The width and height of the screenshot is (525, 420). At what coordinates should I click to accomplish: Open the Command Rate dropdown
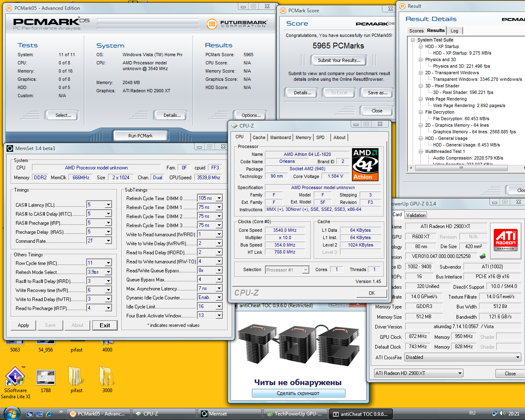(x=108, y=241)
